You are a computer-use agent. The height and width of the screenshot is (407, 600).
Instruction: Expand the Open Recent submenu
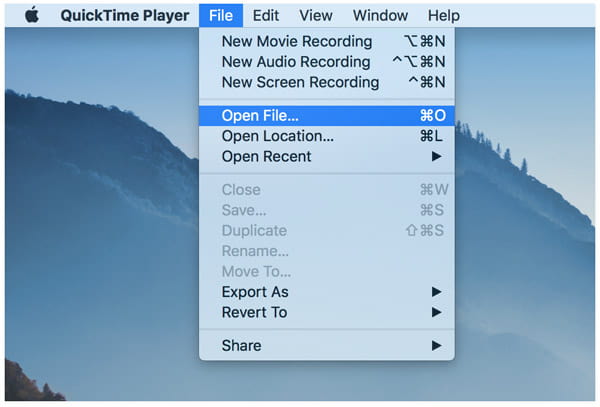coord(327,156)
